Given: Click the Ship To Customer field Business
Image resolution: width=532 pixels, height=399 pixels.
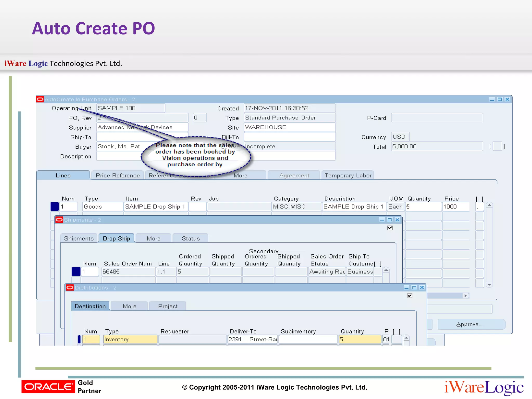Looking at the screenshot, I should (x=360, y=271).
